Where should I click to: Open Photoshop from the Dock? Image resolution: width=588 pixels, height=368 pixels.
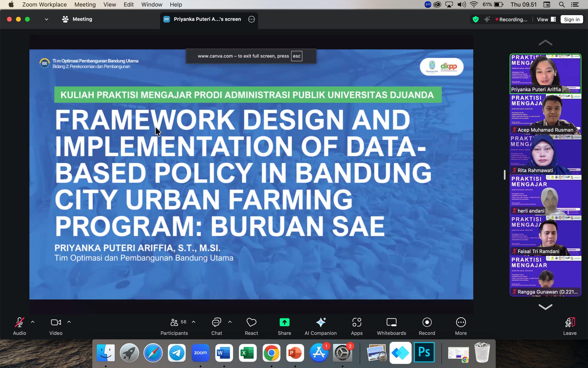click(x=424, y=353)
